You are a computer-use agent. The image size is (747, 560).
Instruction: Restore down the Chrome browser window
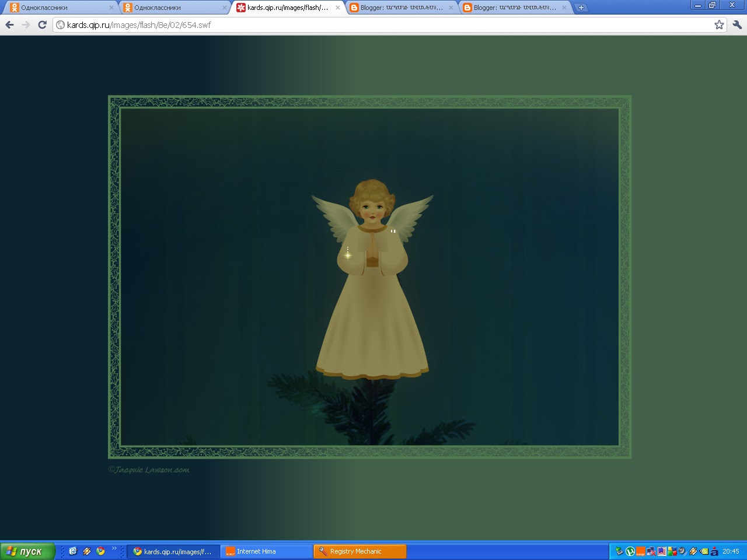[x=713, y=5]
